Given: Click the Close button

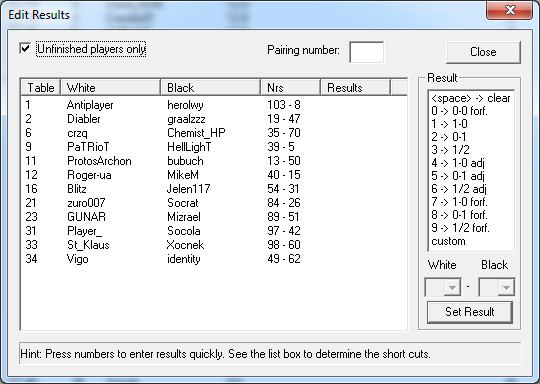Looking at the screenshot, I should tap(483, 52).
